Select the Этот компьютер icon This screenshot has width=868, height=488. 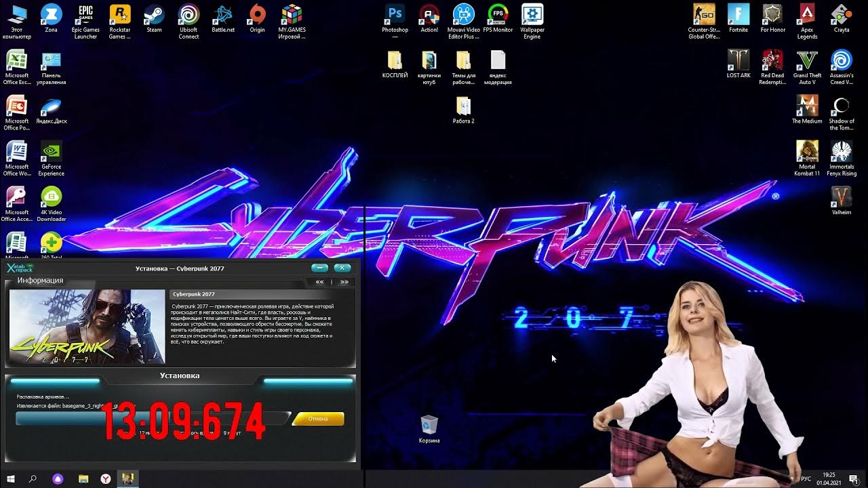click(x=16, y=22)
